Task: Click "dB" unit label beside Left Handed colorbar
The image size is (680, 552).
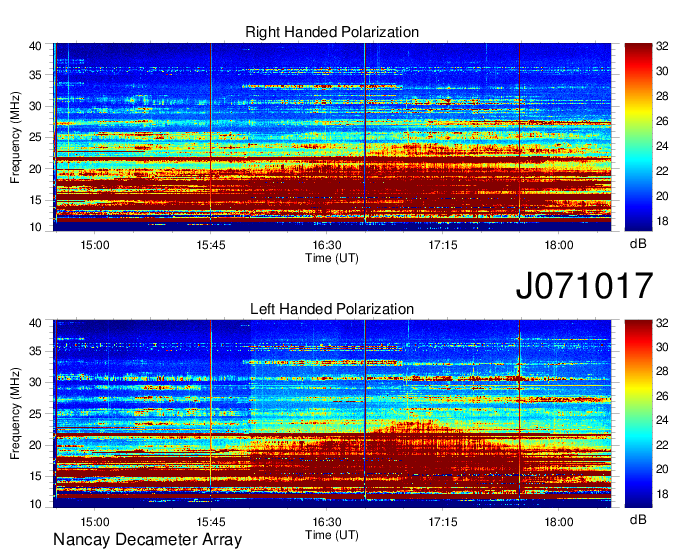Action: click(x=638, y=519)
